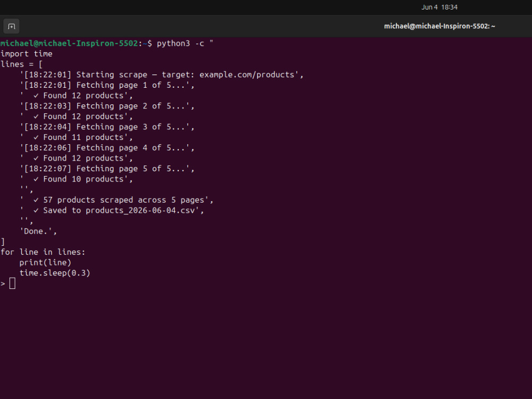The width and height of the screenshot is (532, 399).
Task: Click the '[18:22:01] Fetching page 1 of 5' line
Action: [107, 85]
